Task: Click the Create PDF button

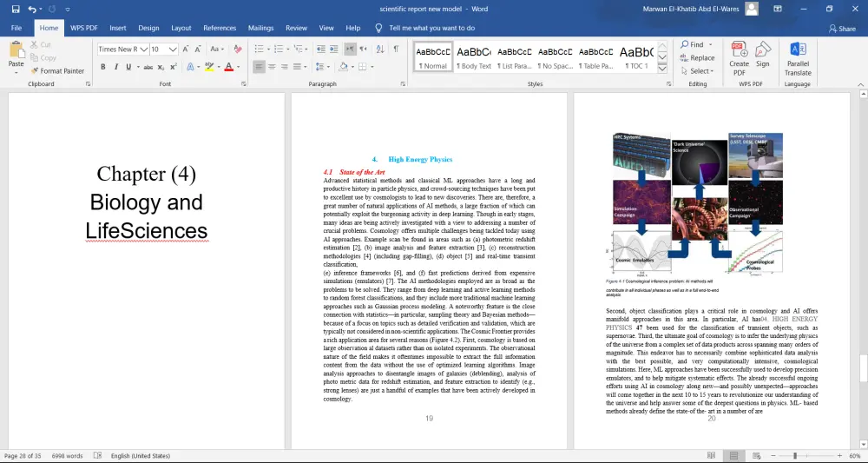Action: coord(739,58)
